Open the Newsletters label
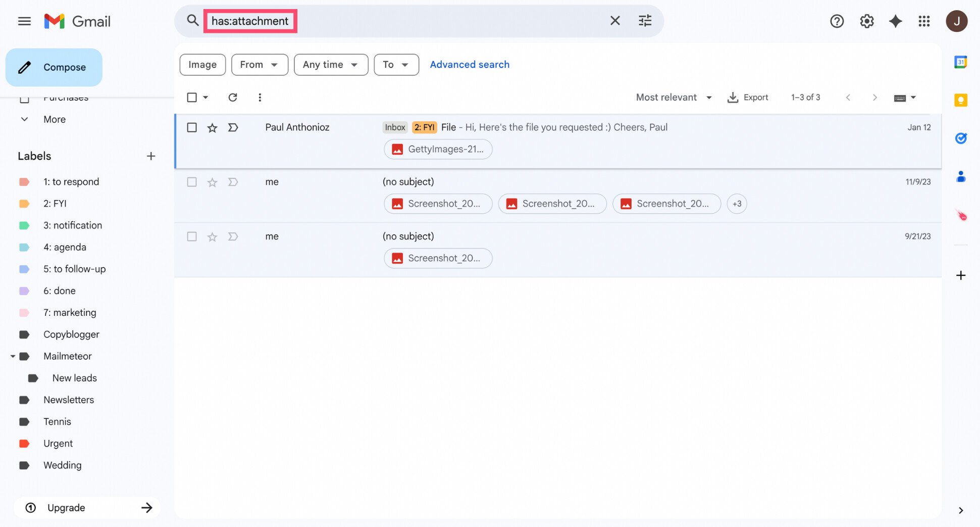This screenshot has width=980, height=527. (69, 400)
